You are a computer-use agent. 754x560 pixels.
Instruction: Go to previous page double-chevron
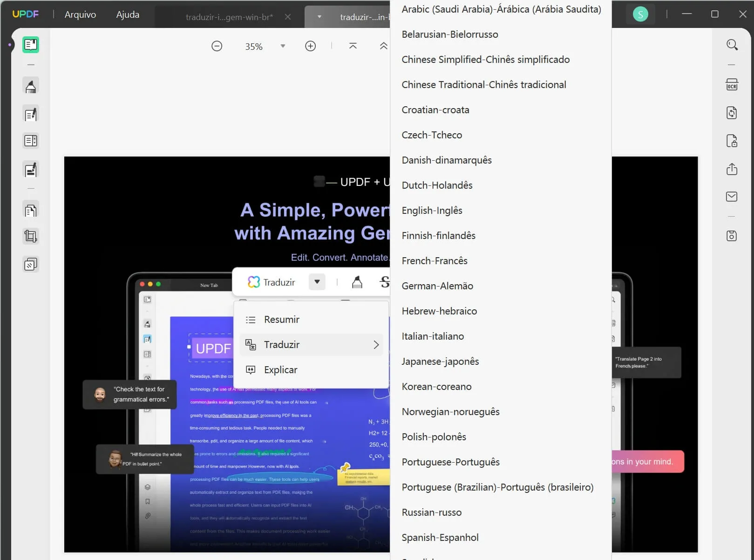383,46
